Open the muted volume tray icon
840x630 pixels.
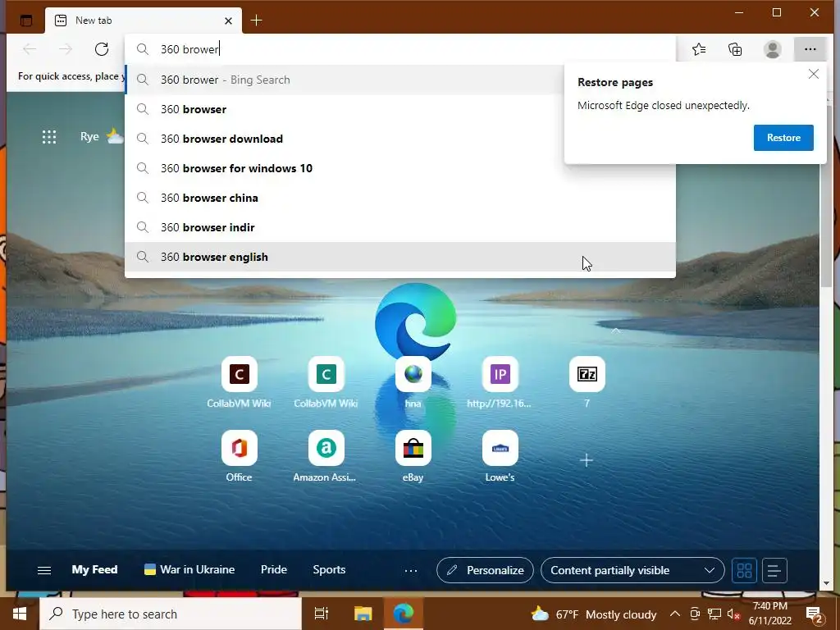pyautogui.click(x=733, y=614)
